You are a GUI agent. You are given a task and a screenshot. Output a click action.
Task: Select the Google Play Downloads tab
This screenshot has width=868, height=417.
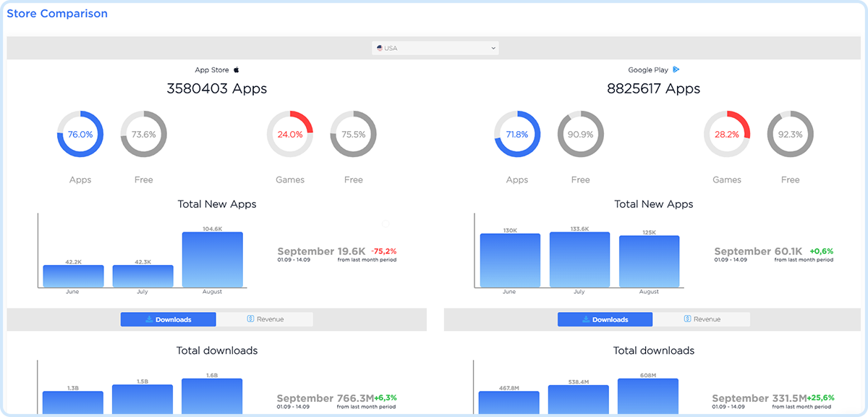point(605,319)
